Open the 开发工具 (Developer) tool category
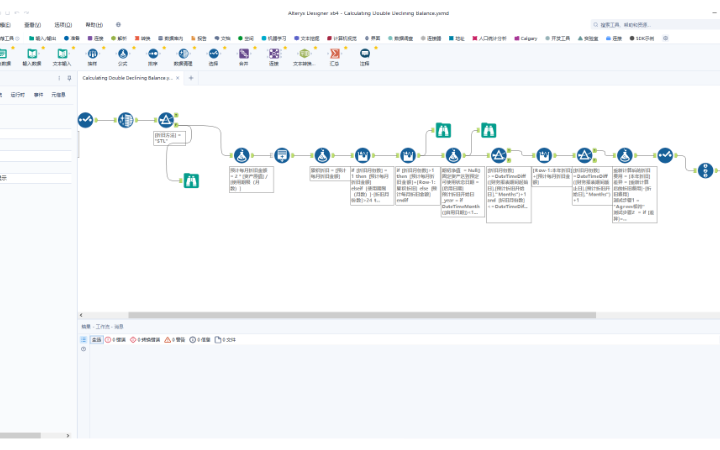Viewport: 720px width, 450px height. click(x=557, y=39)
